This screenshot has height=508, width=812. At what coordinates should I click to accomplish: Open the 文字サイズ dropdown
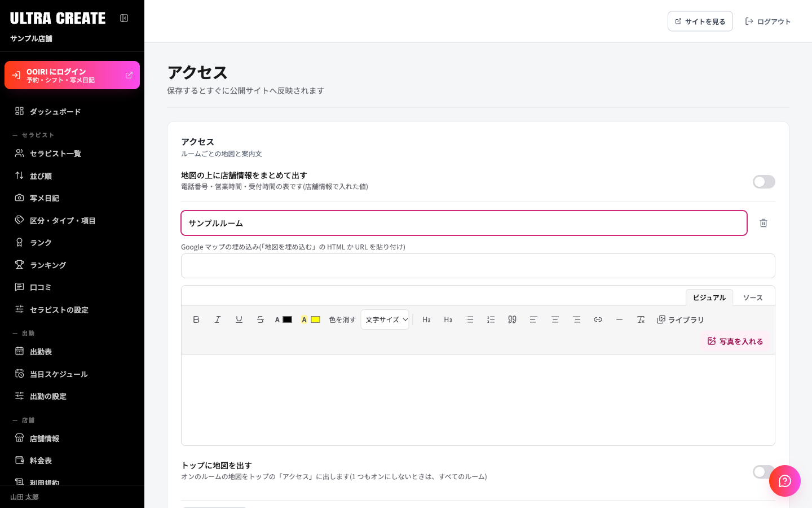coord(385,319)
